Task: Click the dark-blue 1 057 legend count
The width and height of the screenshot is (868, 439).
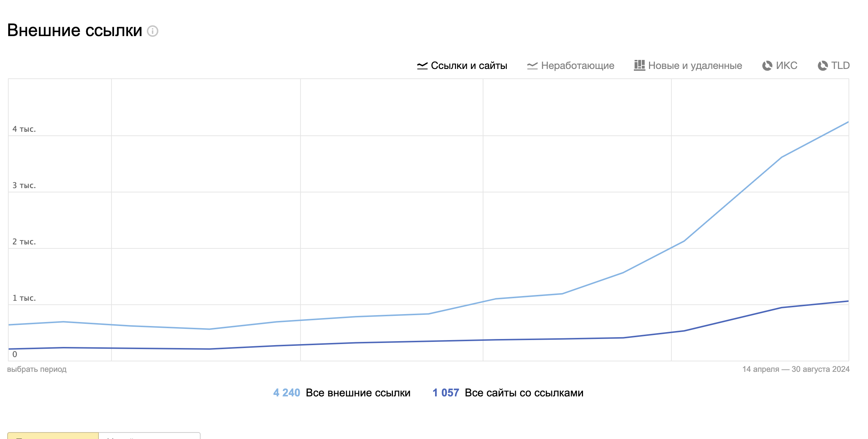Action: pos(446,393)
